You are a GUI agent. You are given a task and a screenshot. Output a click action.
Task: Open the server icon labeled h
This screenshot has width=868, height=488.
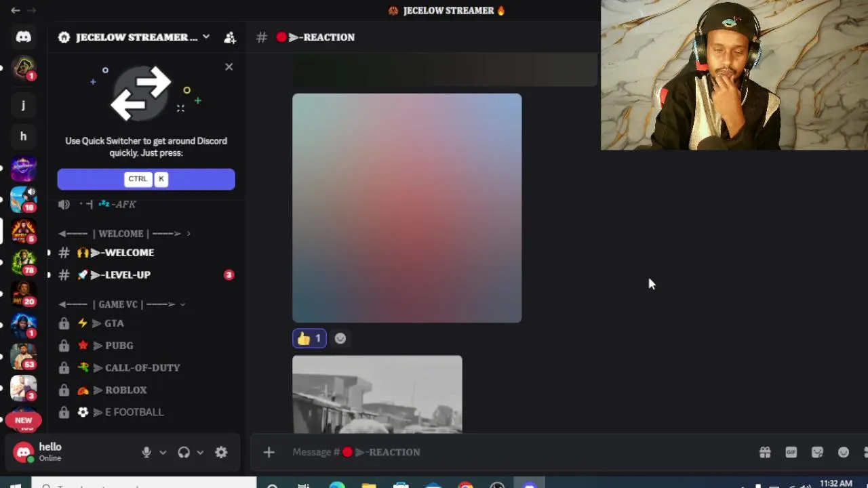(x=24, y=136)
